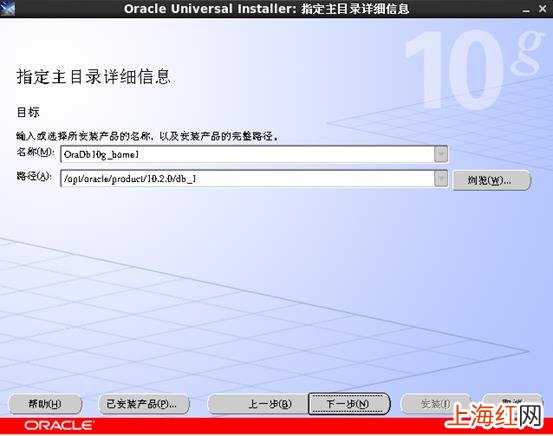Minimize the Oracle Universal Installer window
This screenshot has height=436, width=553.
(x=526, y=10)
